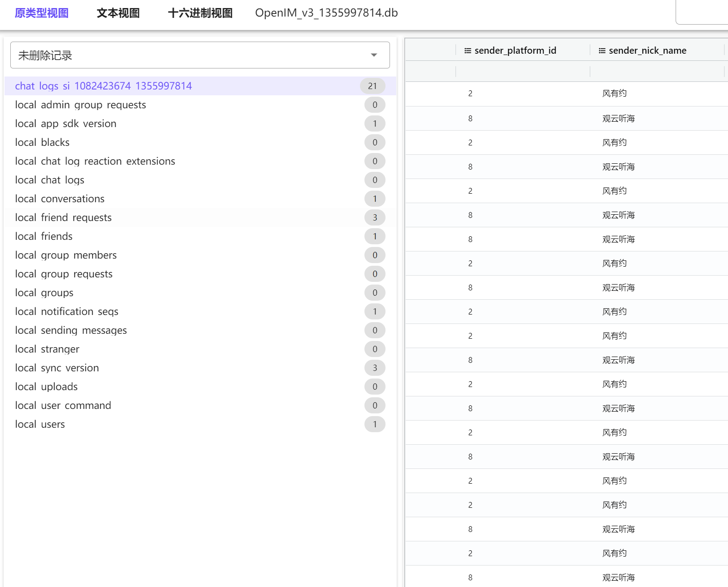Image resolution: width=728 pixels, height=587 pixels.
Task: Select local app sdk version table
Action: click(200, 123)
